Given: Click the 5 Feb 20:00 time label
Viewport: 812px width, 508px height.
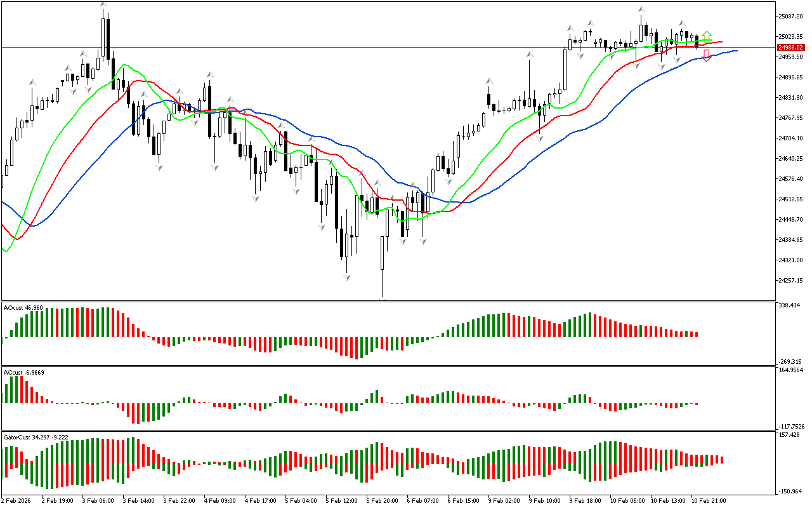Looking at the screenshot, I should (x=382, y=500).
